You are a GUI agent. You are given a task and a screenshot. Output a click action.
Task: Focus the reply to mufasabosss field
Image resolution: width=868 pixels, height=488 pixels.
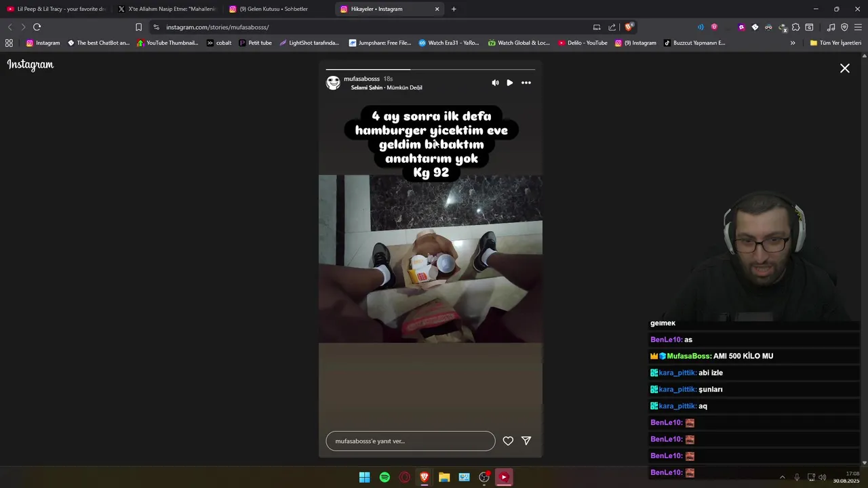tap(410, 441)
